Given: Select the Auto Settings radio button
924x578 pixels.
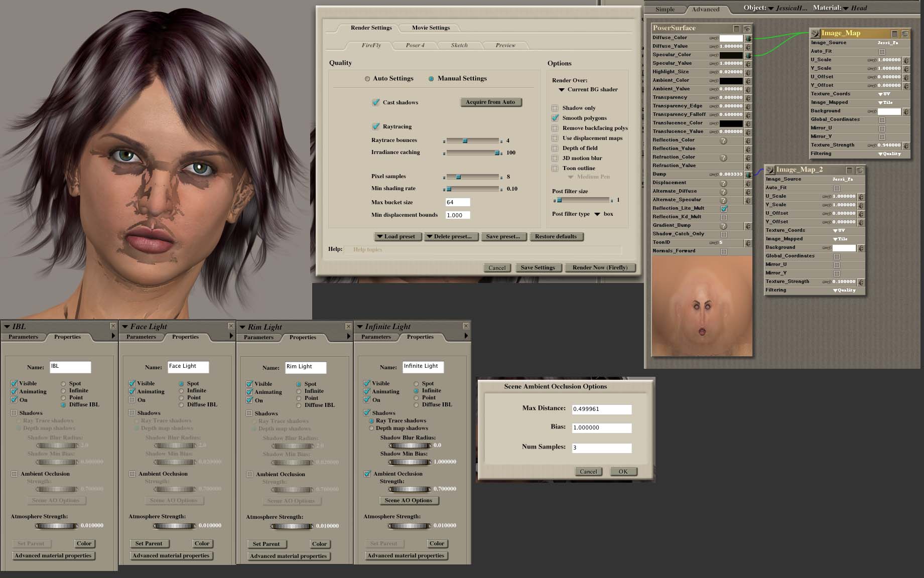Looking at the screenshot, I should coord(367,79).
